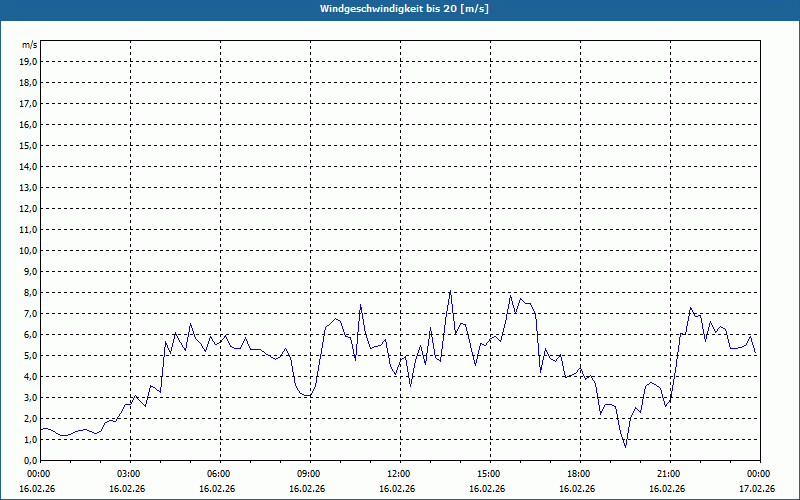Image resolution: width=800 pixels, height=500 pixels.
Task: Click the 18:00 time axis label
Action: (x=579, y=474)
